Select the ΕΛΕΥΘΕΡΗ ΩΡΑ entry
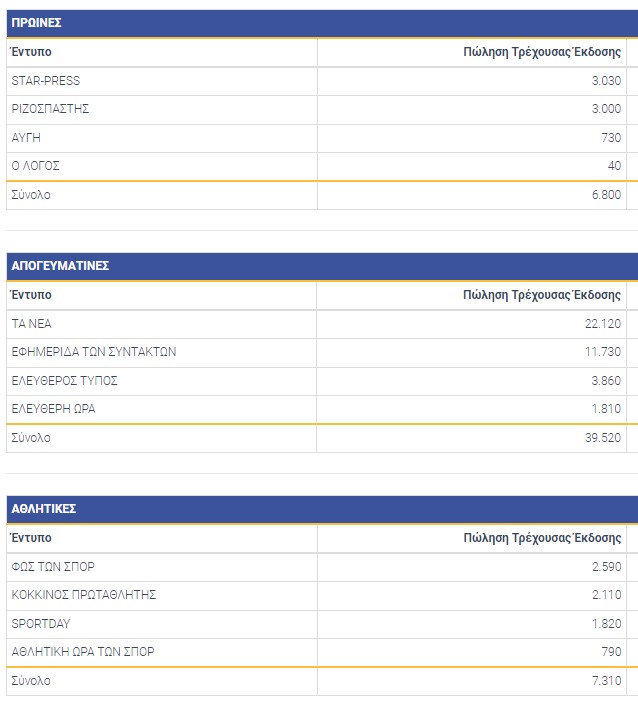The image size is (638, 719). 54,409
